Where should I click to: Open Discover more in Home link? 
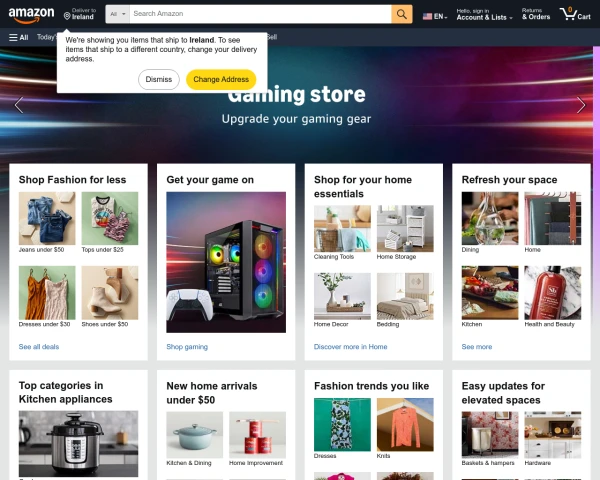[351, 347]
